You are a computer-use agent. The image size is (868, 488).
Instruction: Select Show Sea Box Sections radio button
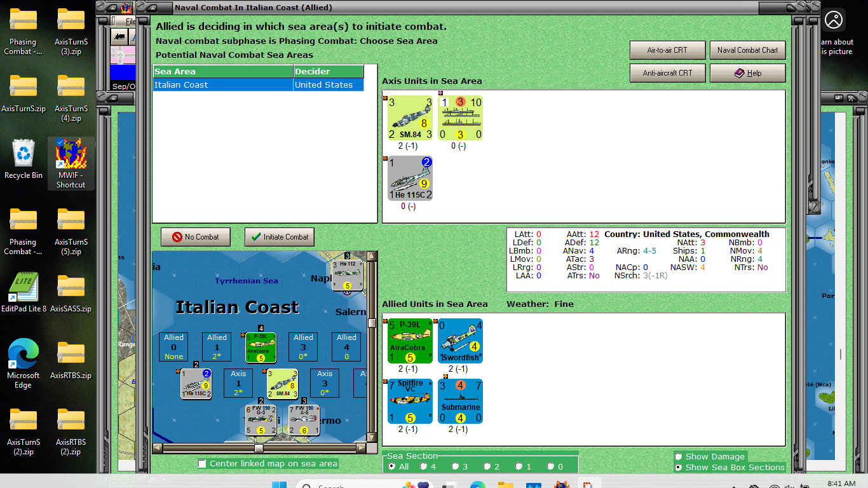coord(679,467)
